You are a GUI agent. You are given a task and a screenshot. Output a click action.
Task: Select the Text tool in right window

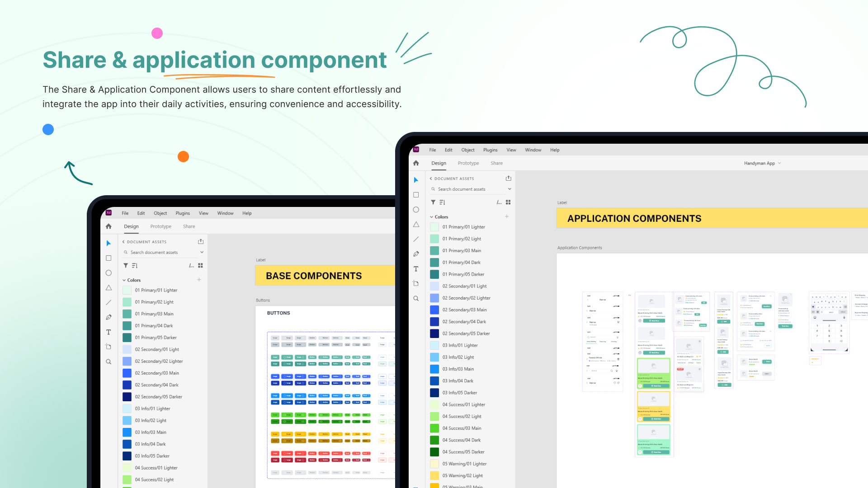click(x=416, y=269)
